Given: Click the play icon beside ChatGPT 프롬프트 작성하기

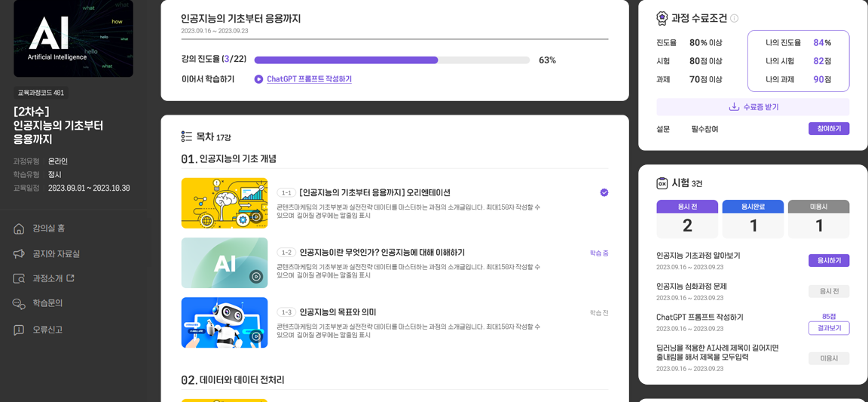Looking at the screenshot, I should [x=258, y=79].
